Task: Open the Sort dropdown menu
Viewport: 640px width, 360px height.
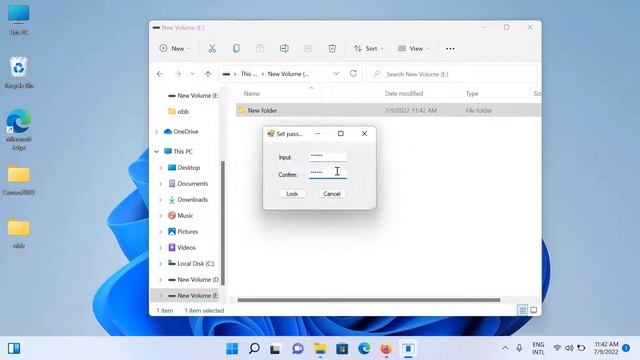Action: [x=369, y=49]
